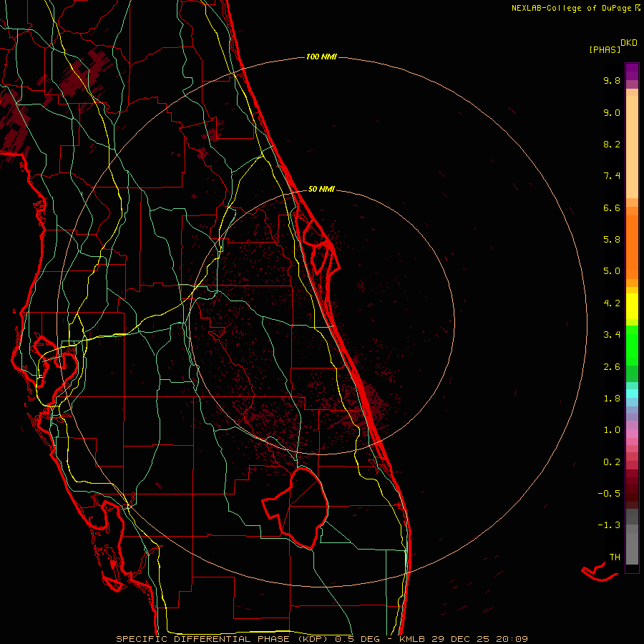Viewport: 644px width, 644px height.
Task: Click the 4.2 legend value
Action: 612,303
